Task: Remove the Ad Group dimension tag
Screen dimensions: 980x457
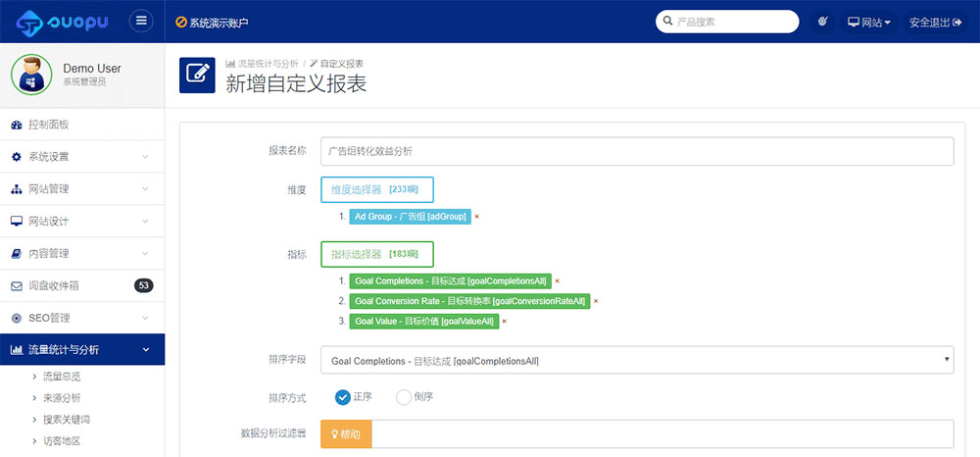Action: [477, 217]
